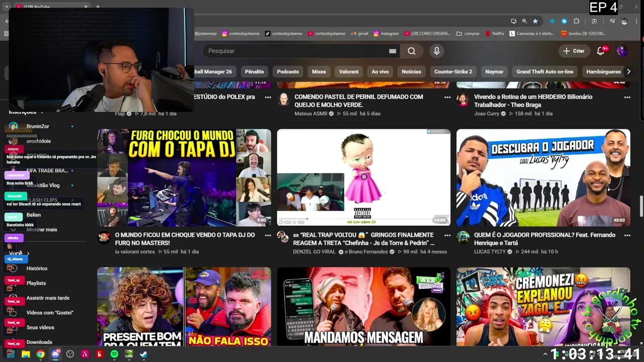Open File Explorer from the taskbar
The width and height of the screenshot is (644, 362).
[x=26, y=354]
